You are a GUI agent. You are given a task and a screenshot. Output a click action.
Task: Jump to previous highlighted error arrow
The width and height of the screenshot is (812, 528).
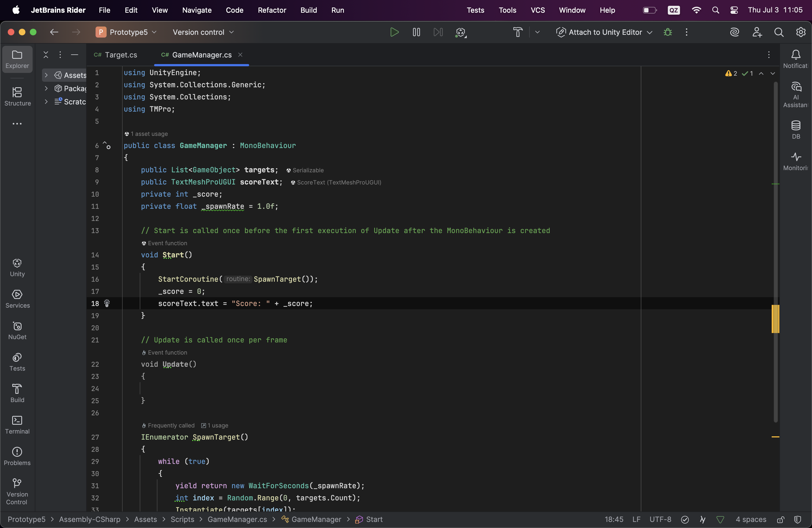point(761,73)
